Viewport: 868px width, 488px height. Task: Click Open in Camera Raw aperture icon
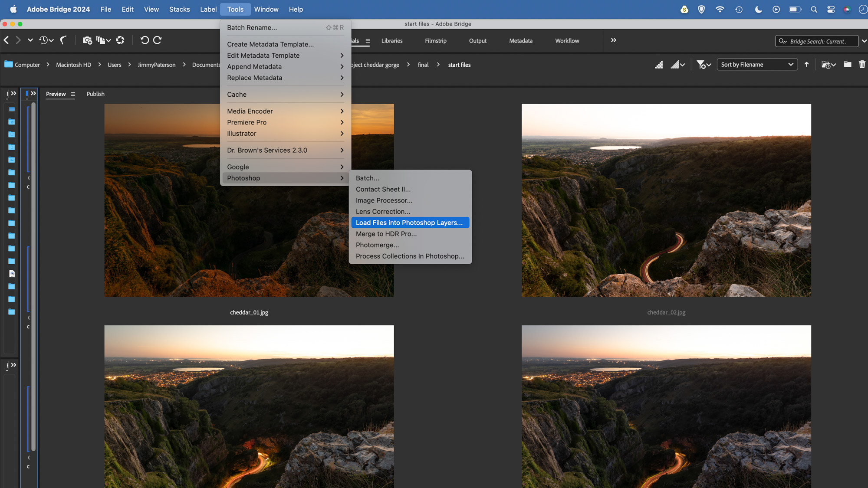pyautogui.click(x=120, y=40)
